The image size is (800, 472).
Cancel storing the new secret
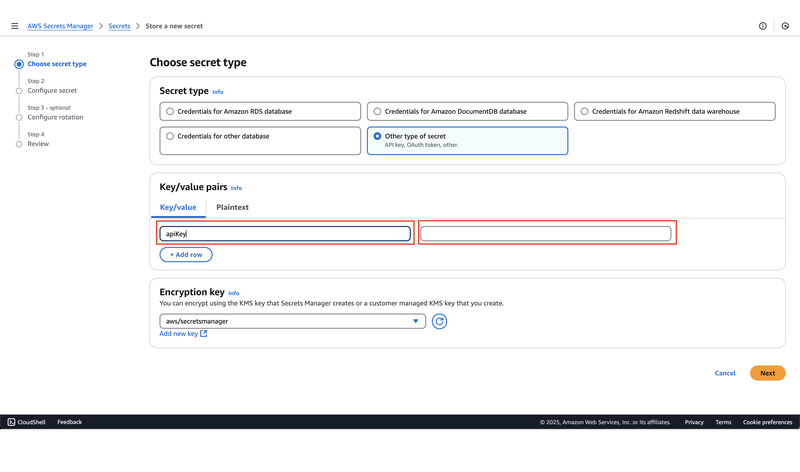[725, 373]
